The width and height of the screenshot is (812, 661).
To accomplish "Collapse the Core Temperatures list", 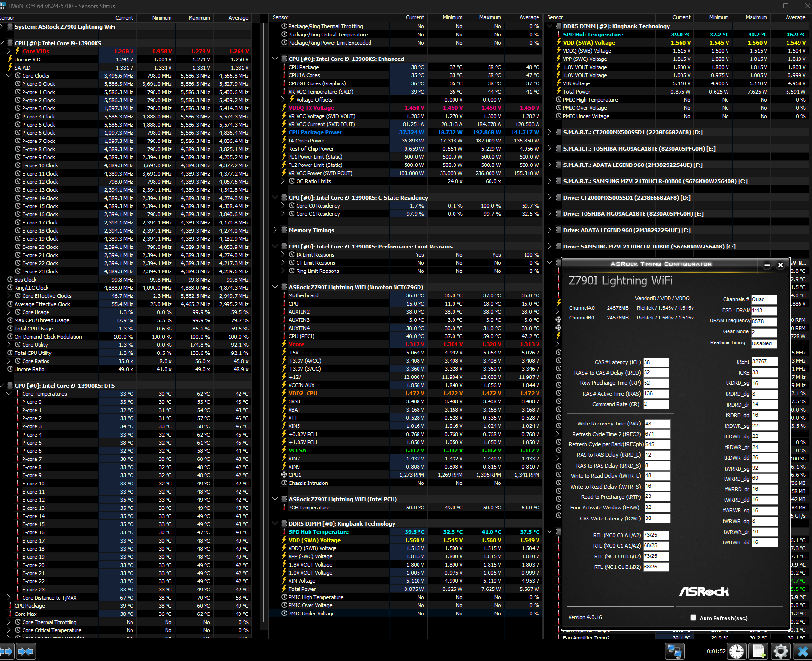I will pos(9,394).
